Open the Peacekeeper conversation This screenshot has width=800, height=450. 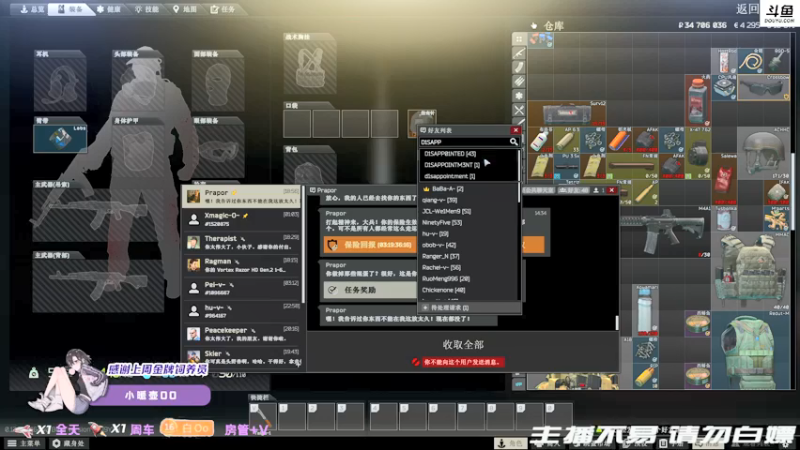(x=242, y=334)
